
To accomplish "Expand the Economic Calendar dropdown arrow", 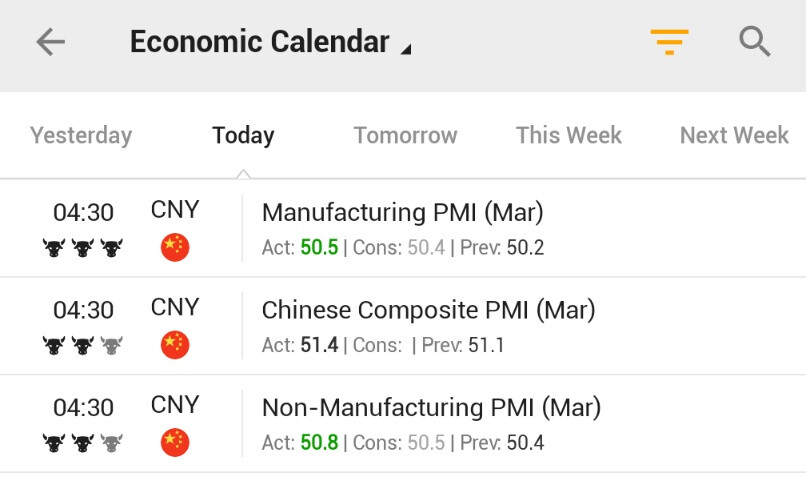I will click(x=405, y=48).
